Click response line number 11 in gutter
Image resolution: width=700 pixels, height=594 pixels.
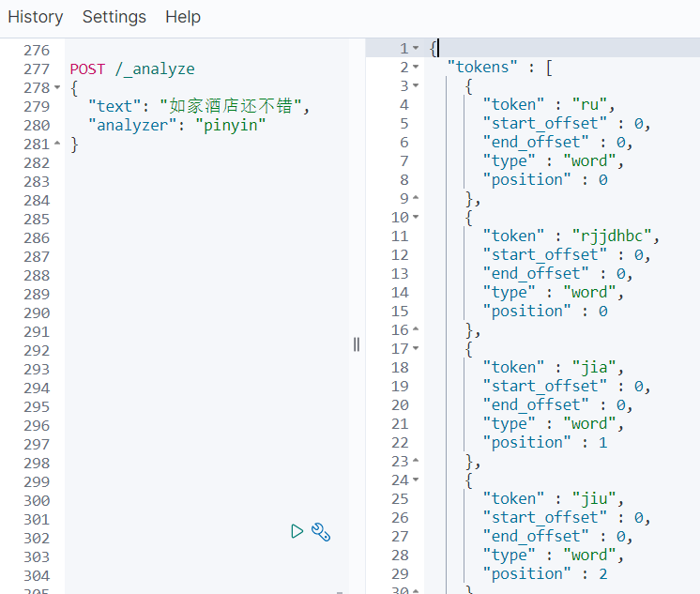(x=400, y=236)
